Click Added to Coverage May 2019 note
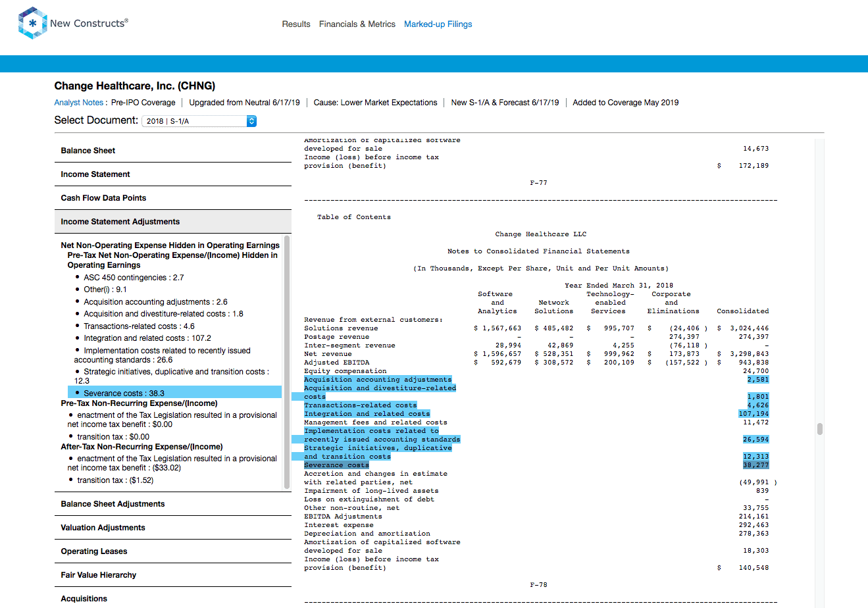This screenshot has height=608, width=868. click(626, 103)
